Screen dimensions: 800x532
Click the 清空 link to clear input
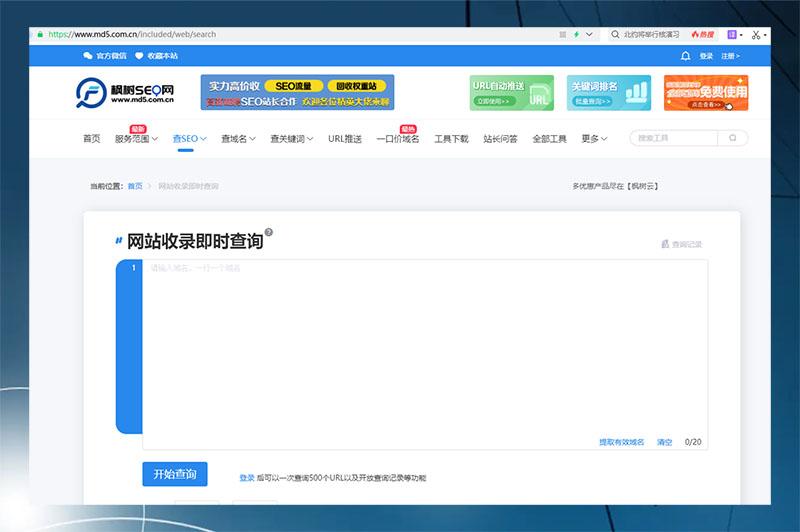click(x=664, y=441)
